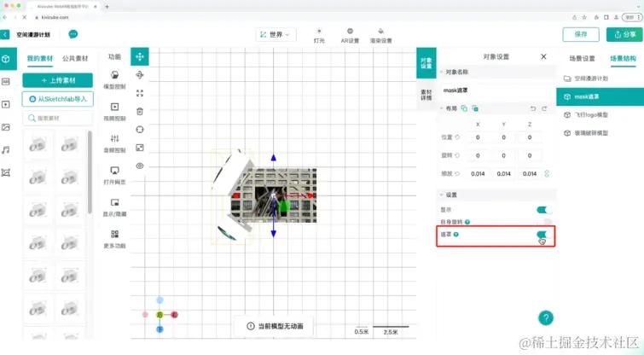644x355 pixels.
Task: Open the AR设置 settings
Action: coord(350,36)
